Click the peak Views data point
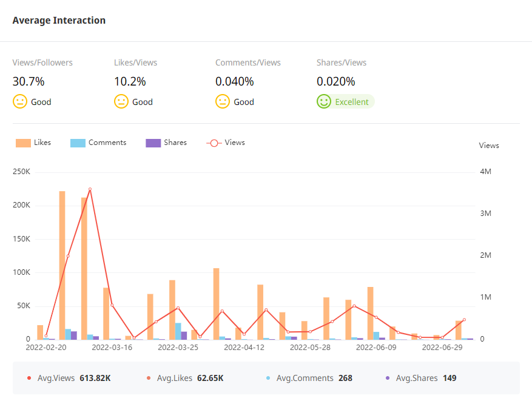This screenshot has height=401, width=532. [90, 189]
